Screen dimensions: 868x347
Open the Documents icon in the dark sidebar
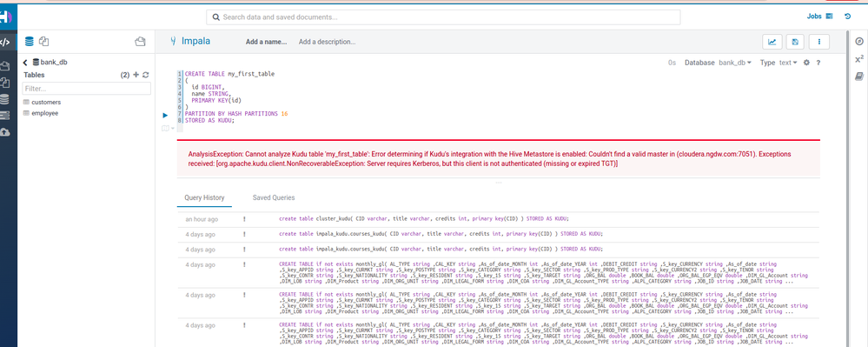(5, 83)
